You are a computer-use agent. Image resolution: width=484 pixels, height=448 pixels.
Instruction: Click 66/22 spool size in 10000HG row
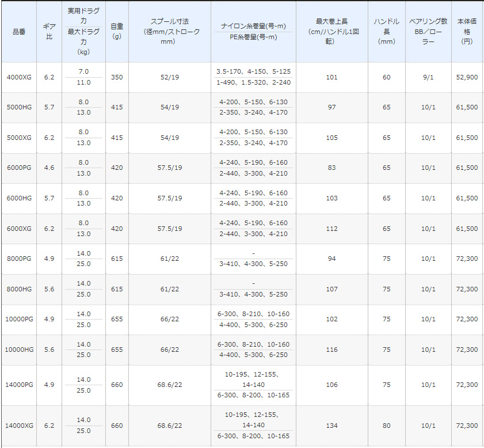coord(170,350)
